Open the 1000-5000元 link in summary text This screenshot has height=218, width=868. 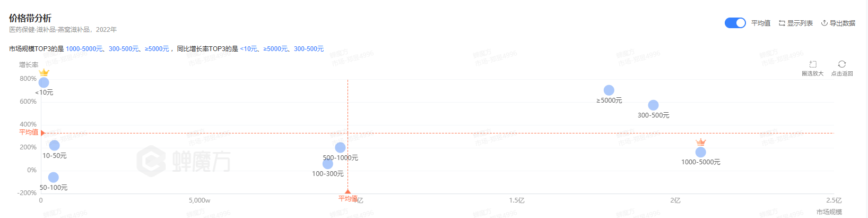tap(84, 49)
